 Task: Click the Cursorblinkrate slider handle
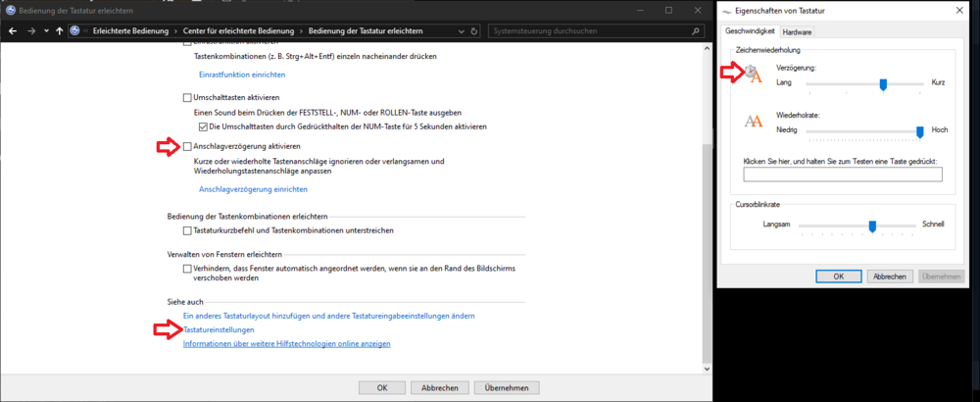click(x=871, y=226)
